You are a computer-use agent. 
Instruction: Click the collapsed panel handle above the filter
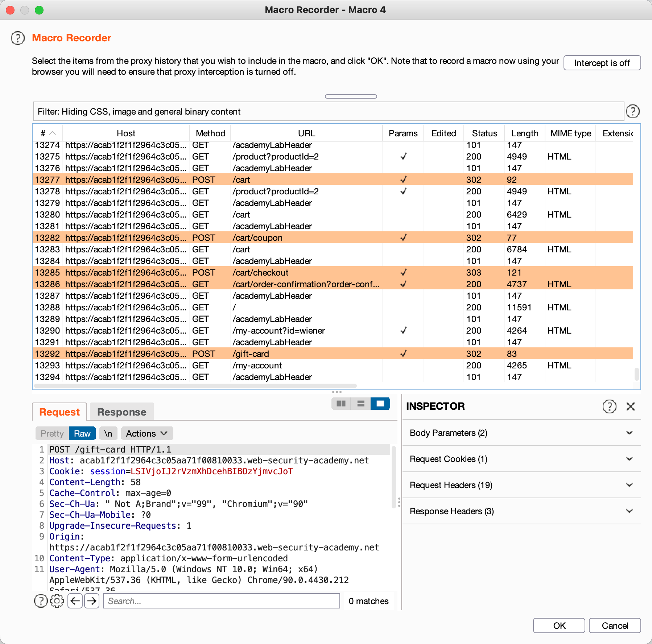coord(351,96)
